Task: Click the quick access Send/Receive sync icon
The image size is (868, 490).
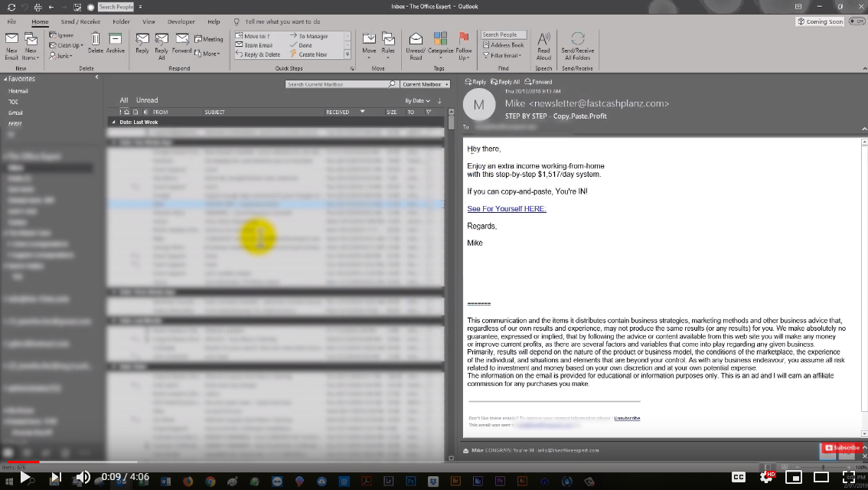Action: coord(11,7)
